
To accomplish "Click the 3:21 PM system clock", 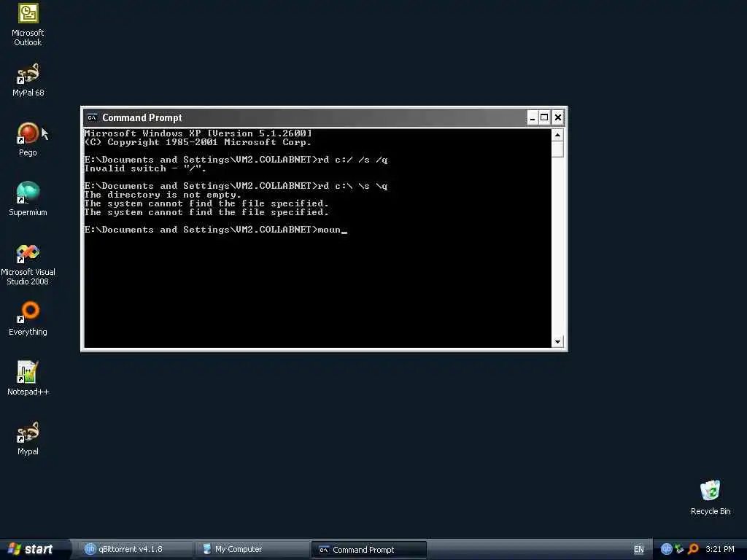I will click(x=720, y=549).
